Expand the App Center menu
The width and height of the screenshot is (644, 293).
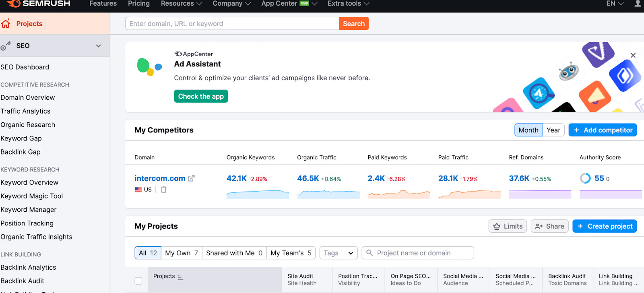pos(289,4)
